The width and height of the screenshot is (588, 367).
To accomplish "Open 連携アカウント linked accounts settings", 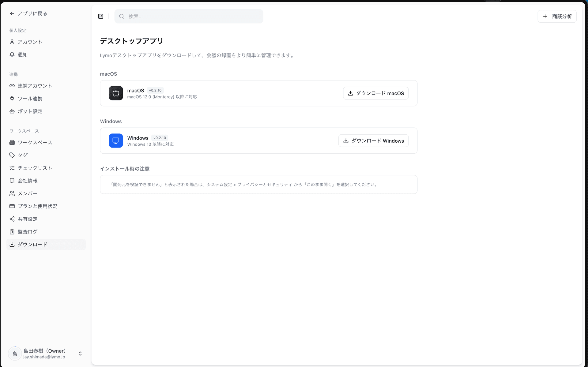I will pyautogui.click(x=35, y=86).
